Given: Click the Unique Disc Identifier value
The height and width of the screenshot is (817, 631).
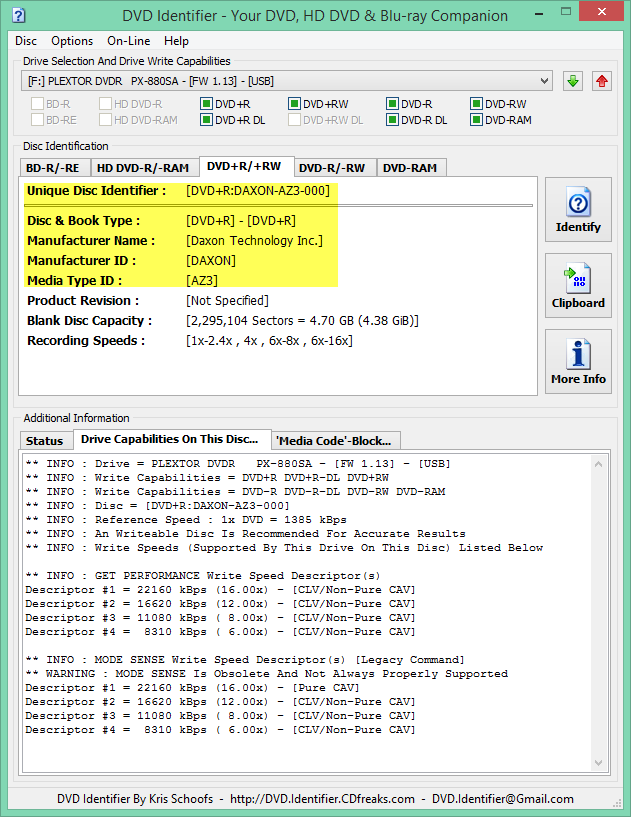Looking at the screenshot, I should click(x=258, y=191).
